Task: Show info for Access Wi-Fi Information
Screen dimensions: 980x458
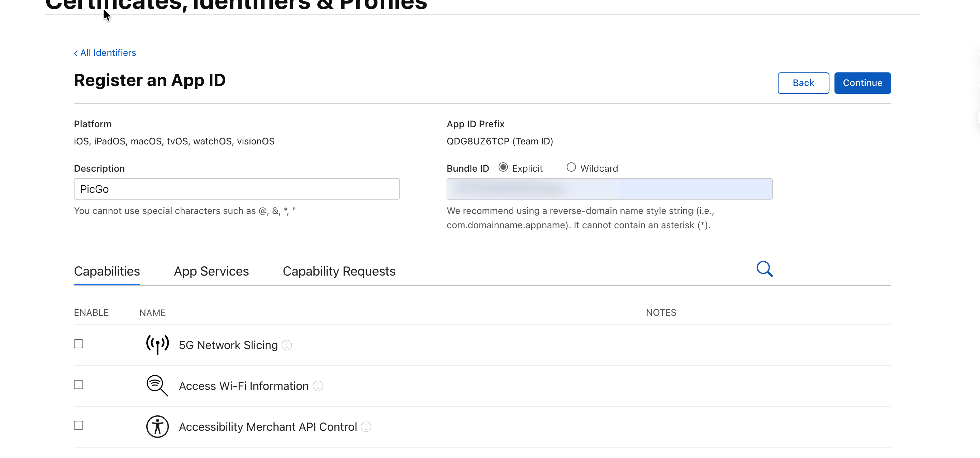Action: click(318, 386)
